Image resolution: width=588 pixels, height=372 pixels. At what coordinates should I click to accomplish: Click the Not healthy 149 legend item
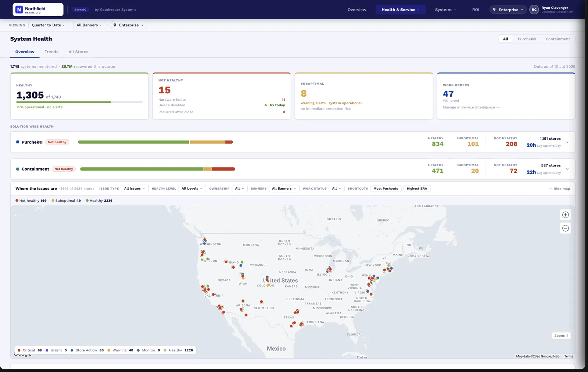[31, 201]
